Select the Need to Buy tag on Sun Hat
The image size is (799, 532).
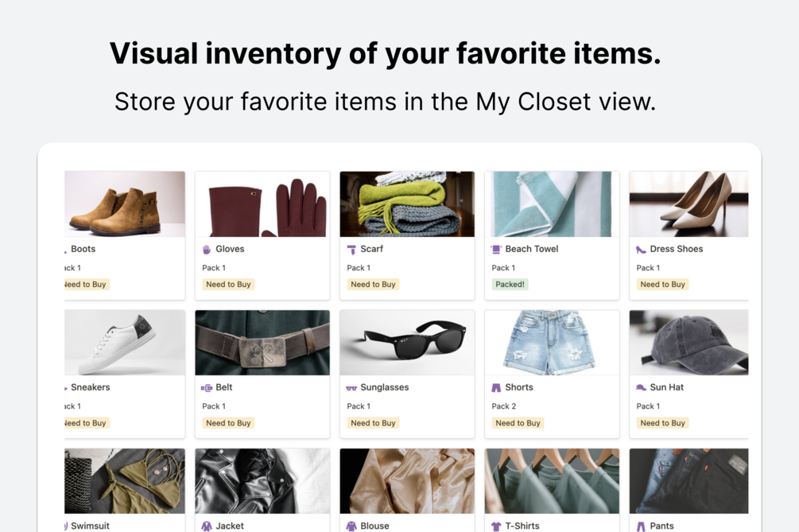click(x=662, y=423)
